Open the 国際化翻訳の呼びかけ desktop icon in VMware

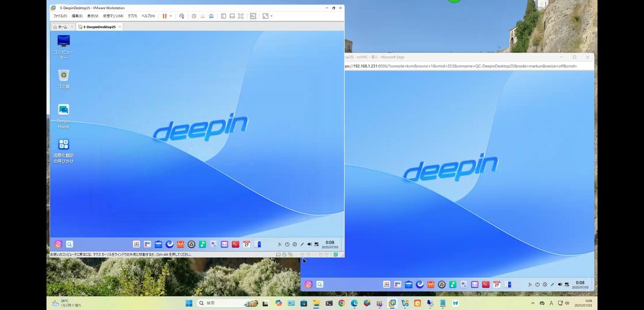coord(63,151)
